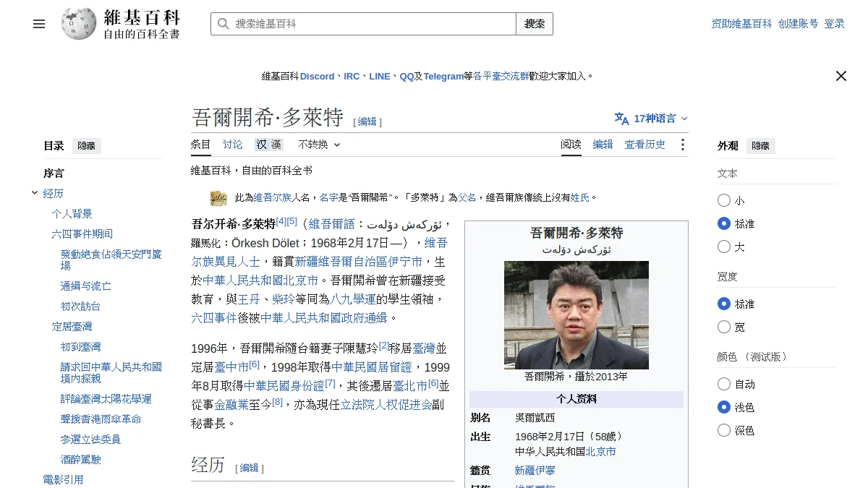Go to 六四事件期间 in contents
Viewport: 868px width, 488px height.
(x=82, y=234)
